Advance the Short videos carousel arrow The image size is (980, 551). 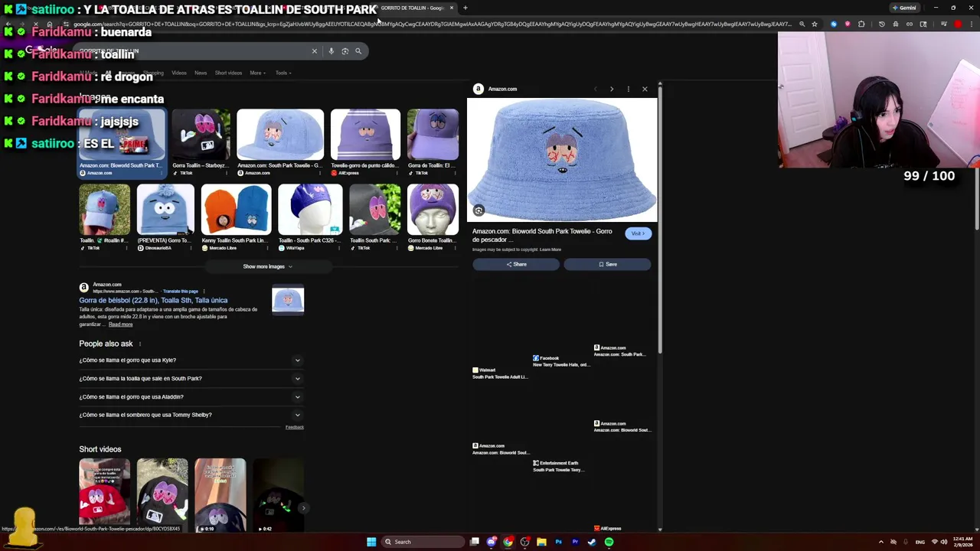coord(303,508)
